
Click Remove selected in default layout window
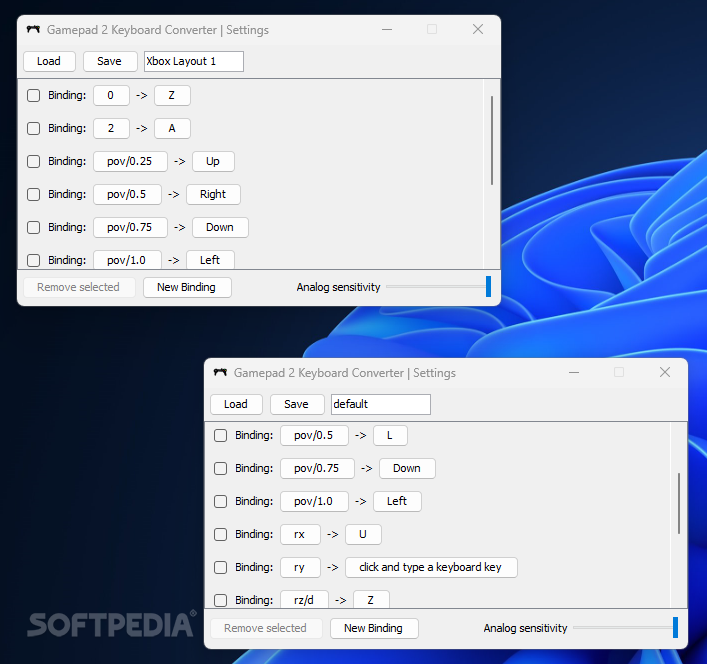click(266, 628)
